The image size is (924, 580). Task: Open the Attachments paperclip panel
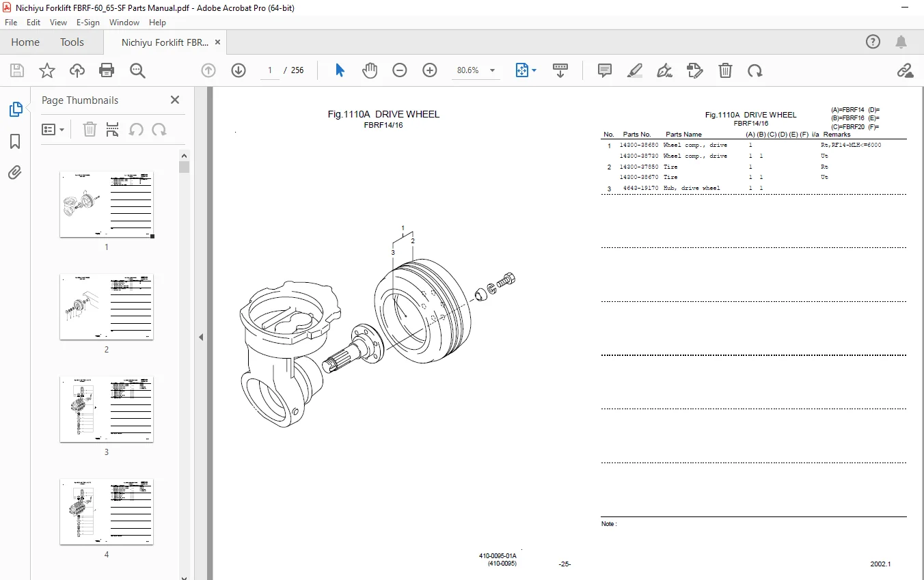coord(15,173)
